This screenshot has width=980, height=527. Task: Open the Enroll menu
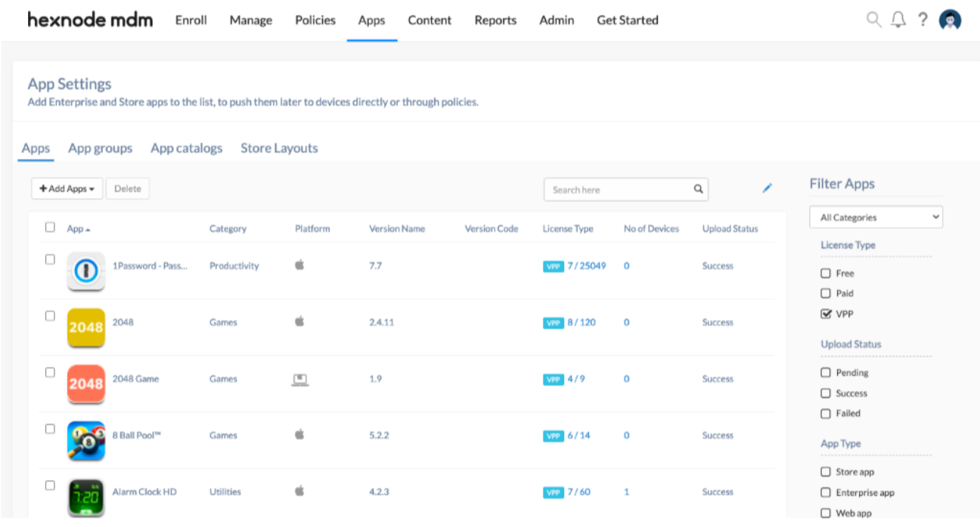[191, 20]
